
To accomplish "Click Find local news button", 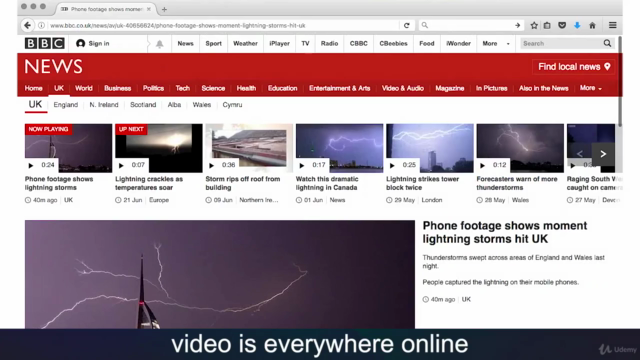I will tap(574, 67).
